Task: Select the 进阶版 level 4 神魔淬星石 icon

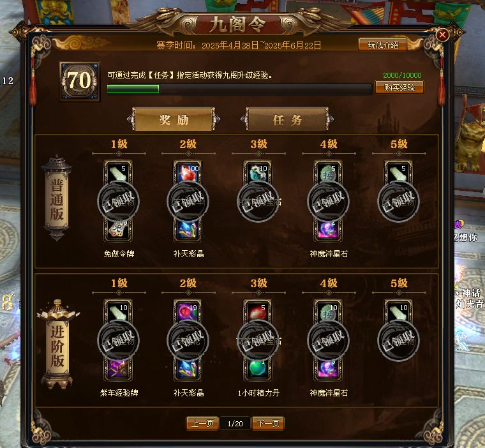Action: tap(328, 369)
